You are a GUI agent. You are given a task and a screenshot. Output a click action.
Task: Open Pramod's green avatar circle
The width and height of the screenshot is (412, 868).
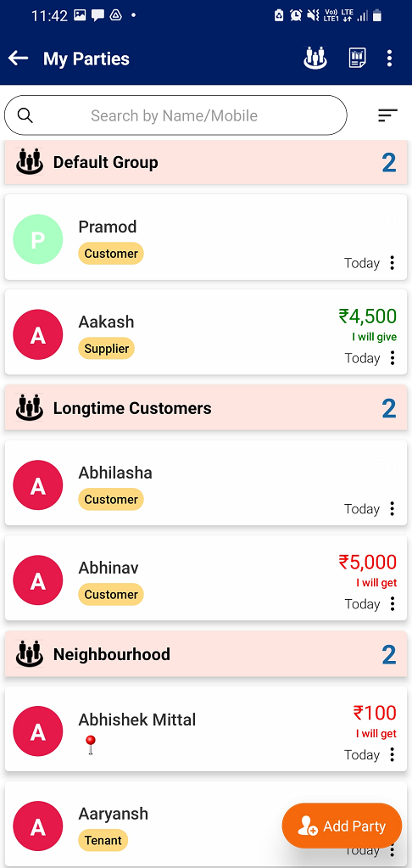tap(37, 239)
